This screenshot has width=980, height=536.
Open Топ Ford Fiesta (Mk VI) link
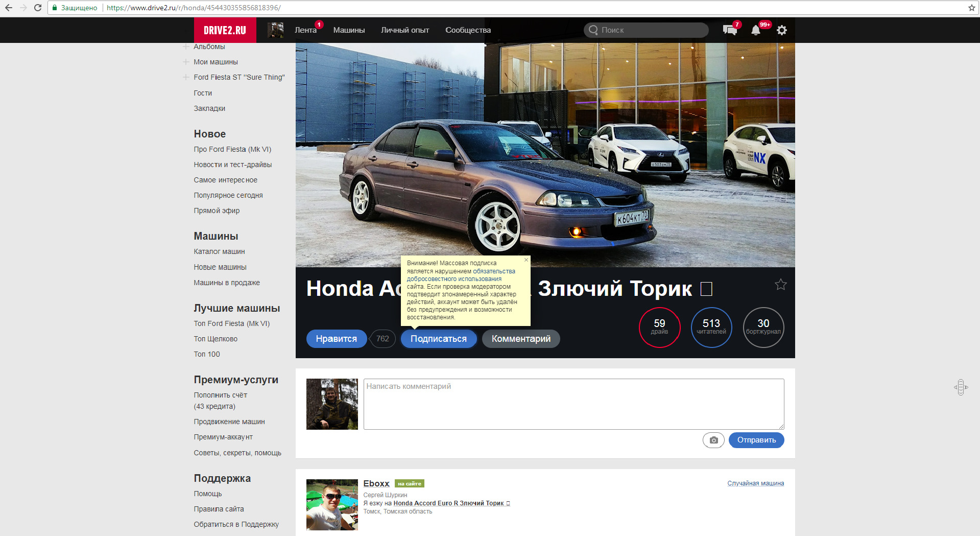[232, 323]
